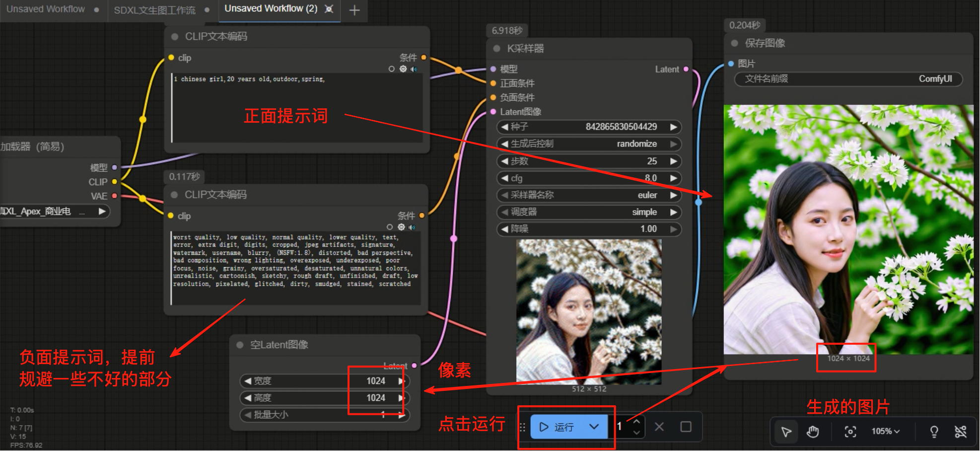
Task: Expand the run button dropdown arrow
Action: 594,427
